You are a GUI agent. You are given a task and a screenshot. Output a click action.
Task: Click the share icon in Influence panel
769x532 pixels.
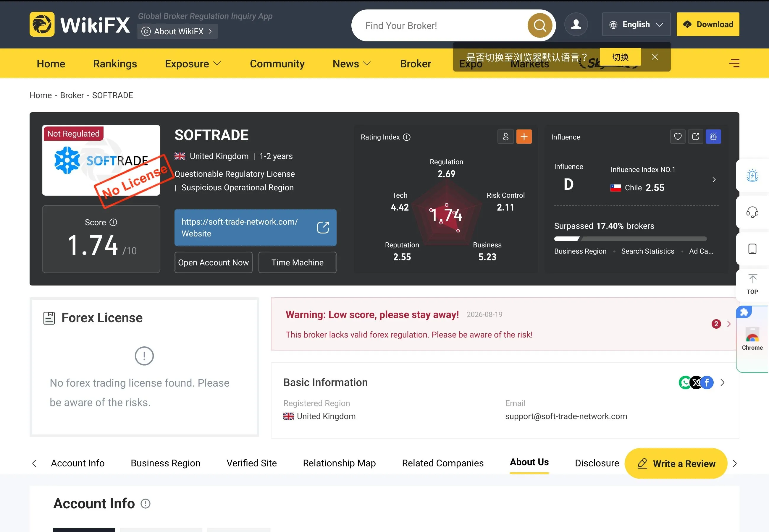coord(696,137)
